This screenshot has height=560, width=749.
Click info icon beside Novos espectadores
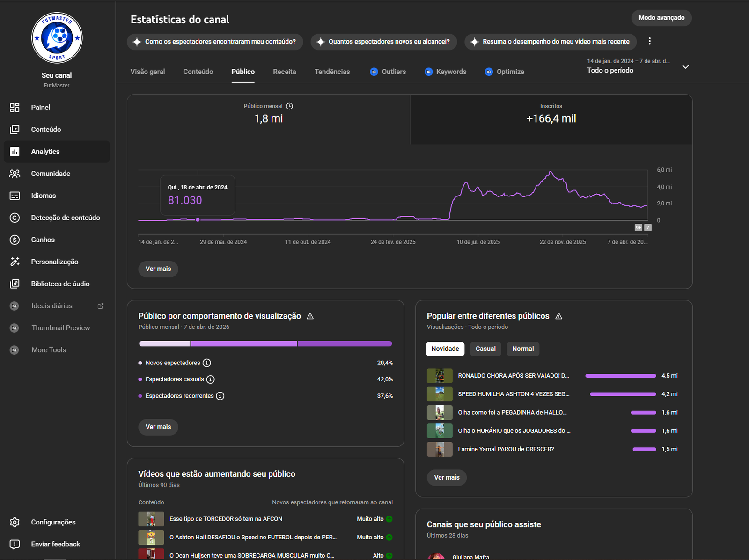[x=206, y=363]
